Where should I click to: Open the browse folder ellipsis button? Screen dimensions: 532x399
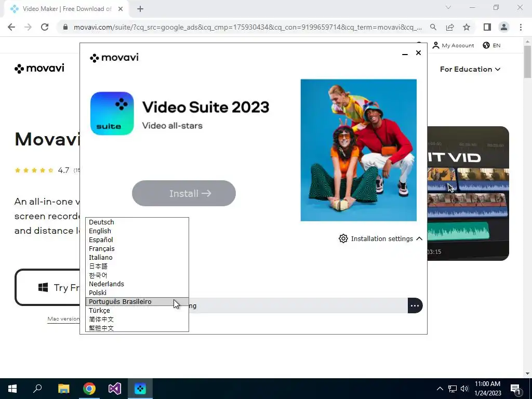tap(415, 305)
